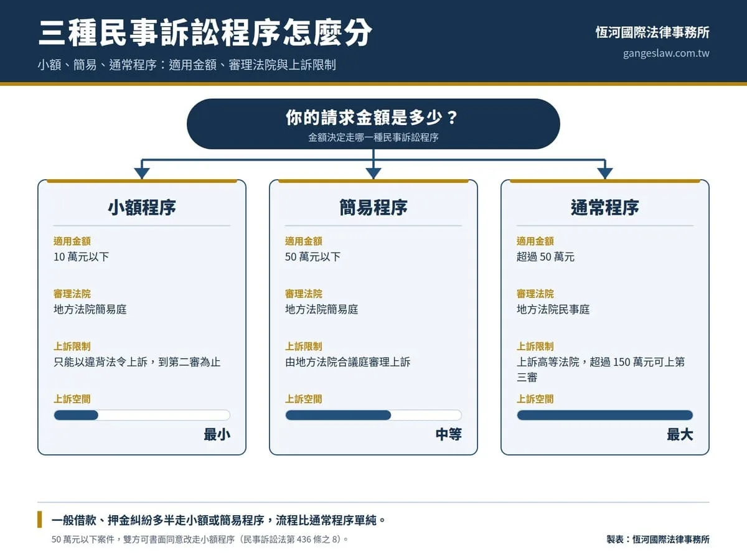Image resolution: width=747 pixels, height=560 pixels.
Task: Click 上訴限制 label in 小額程序 card
Action: pyautogui.click(x=72, y=347)
